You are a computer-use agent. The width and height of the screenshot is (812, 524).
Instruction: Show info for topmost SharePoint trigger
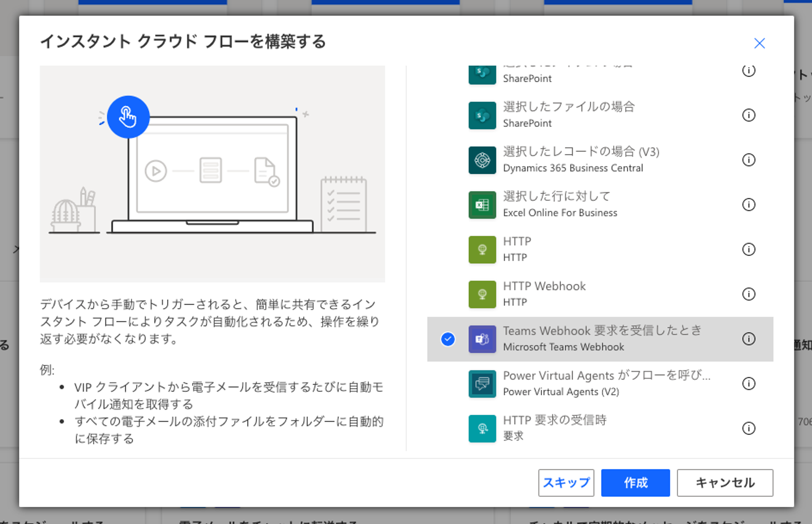tap(749, 71)
